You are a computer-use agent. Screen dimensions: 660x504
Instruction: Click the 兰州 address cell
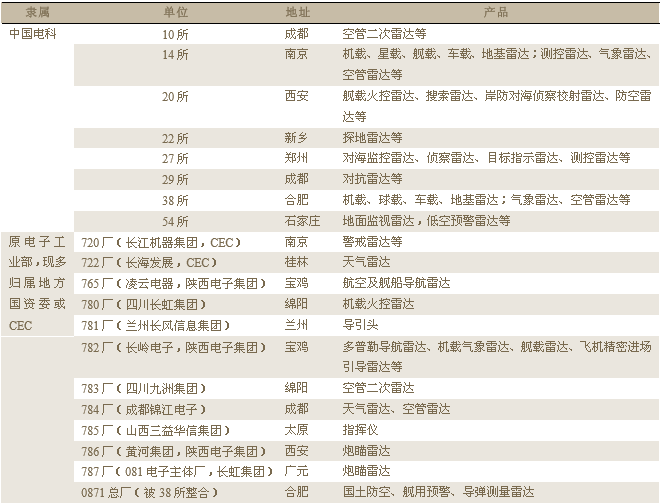296,325
